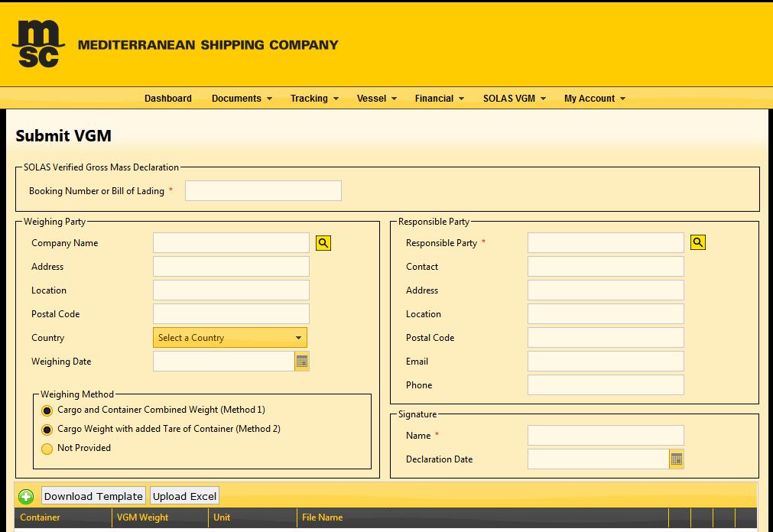This screenshot has height=532, width=773.
Task: Click the Container column header
Action: coord(63,517)
